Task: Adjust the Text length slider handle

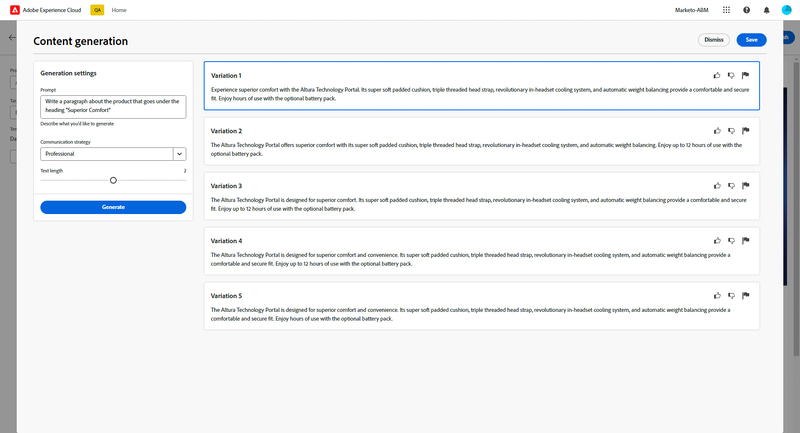Action: [x=113, y=180]
